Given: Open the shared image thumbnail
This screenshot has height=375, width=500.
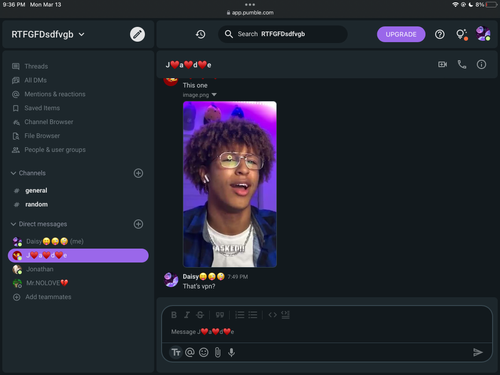Looking at the screenshot, I should pos(230,184).
